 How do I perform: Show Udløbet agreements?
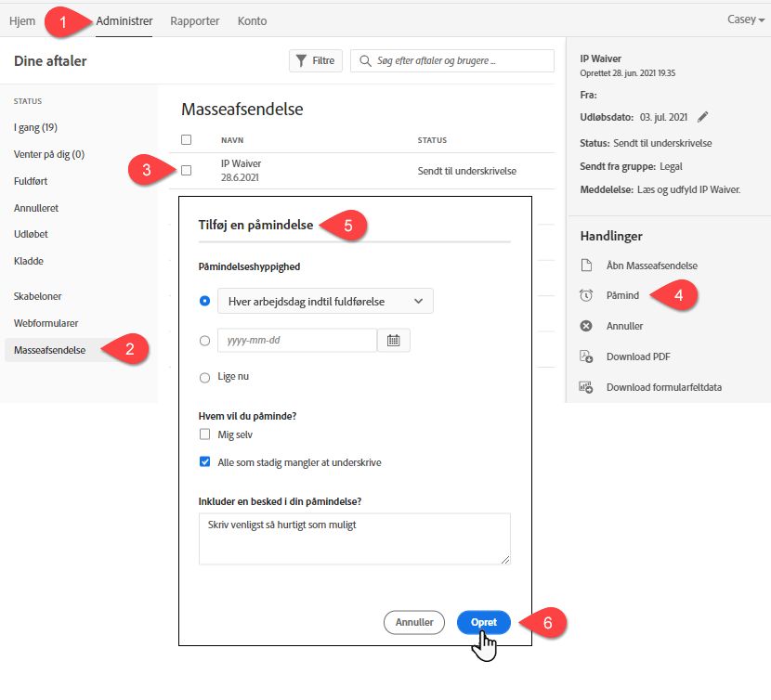click(x=31, y=234)
